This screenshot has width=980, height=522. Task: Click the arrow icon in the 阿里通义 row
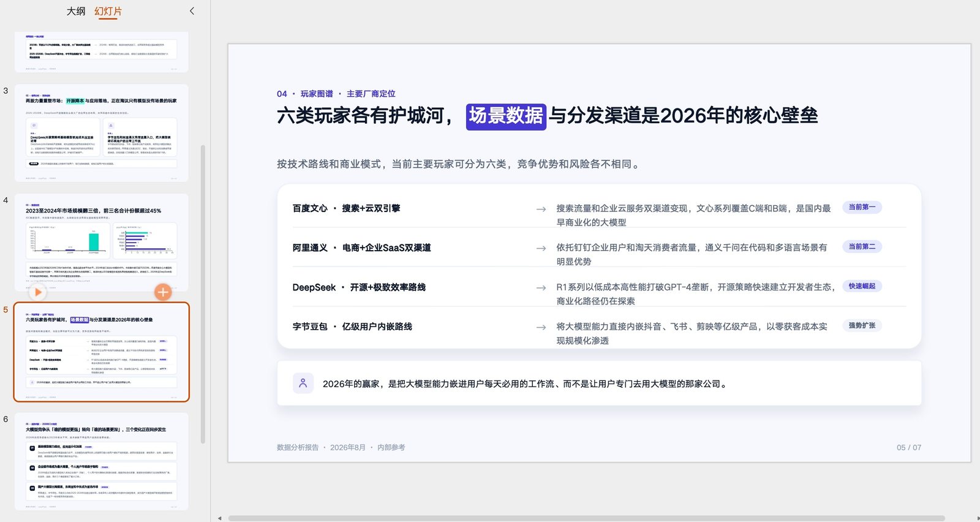click(x=541, y=248)
